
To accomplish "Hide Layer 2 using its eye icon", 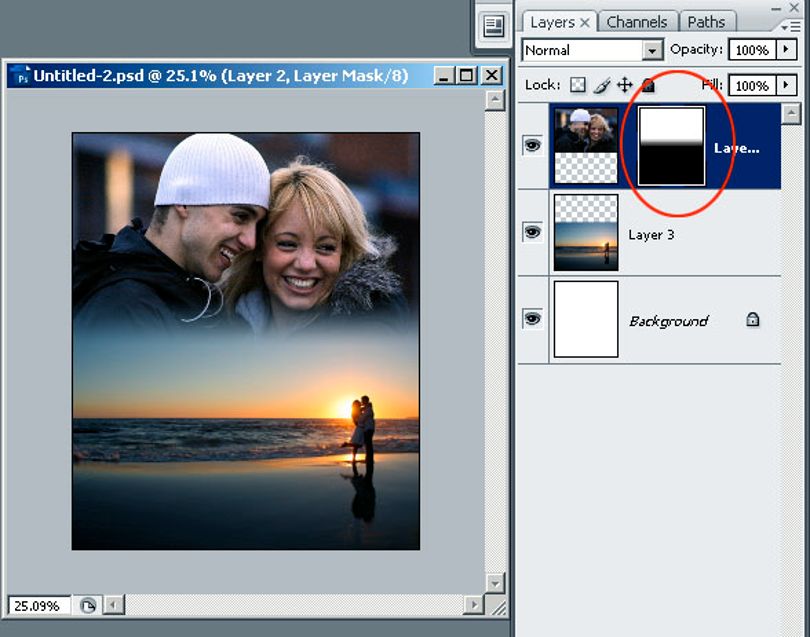I will [532, 145].
